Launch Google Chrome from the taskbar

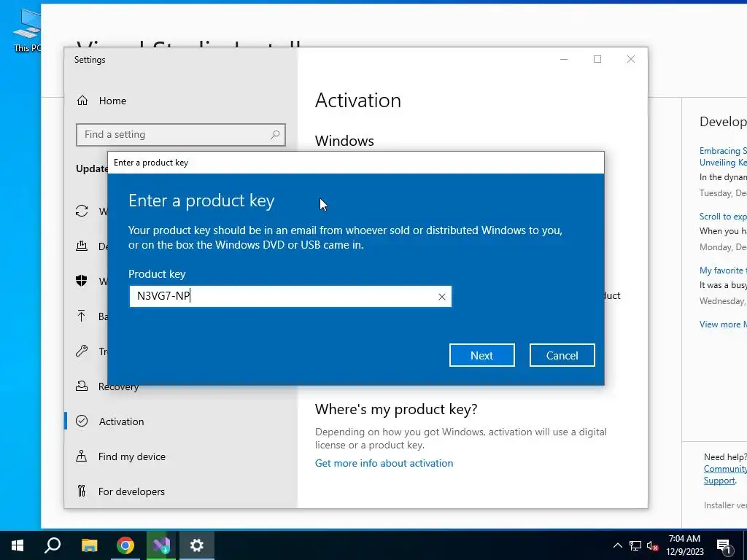coord(125,545)
